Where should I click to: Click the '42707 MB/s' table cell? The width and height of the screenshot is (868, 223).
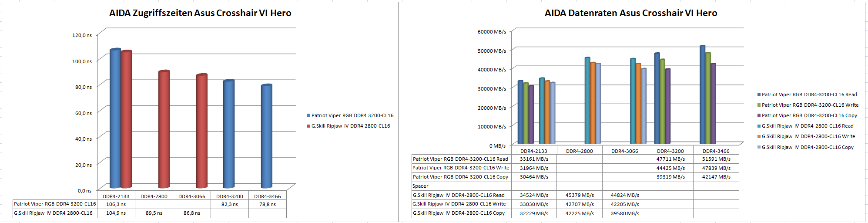[x=580, y=204]
